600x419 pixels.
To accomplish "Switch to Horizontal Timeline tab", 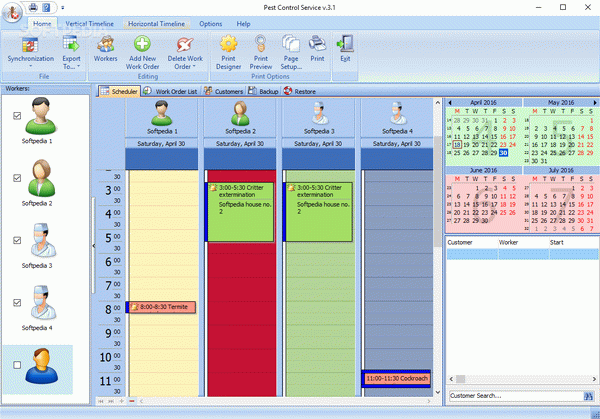I will pos(157,24).
